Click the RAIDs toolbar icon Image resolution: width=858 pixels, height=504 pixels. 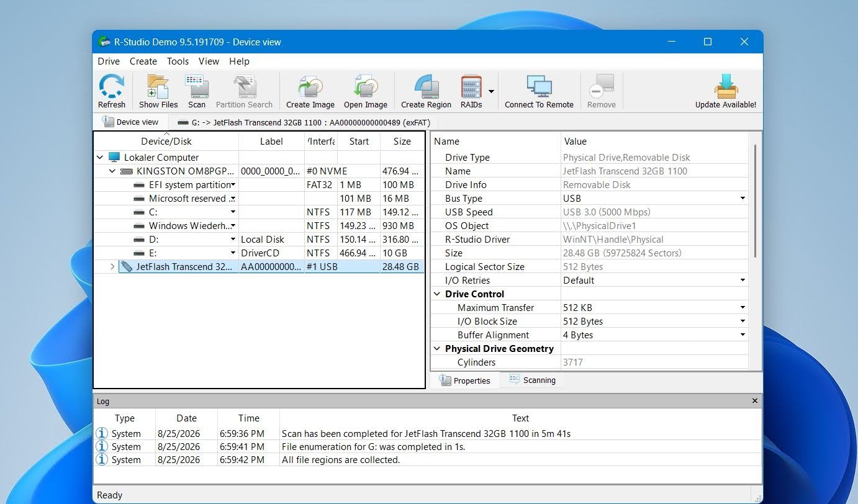pyautogui.click(x=471, y=86)
